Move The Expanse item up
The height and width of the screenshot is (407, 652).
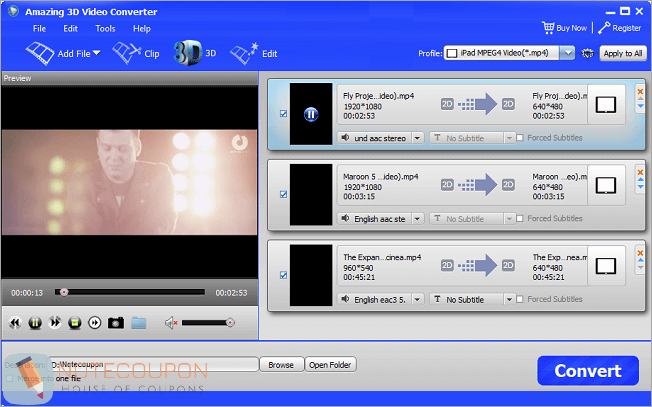pos(640,260)
